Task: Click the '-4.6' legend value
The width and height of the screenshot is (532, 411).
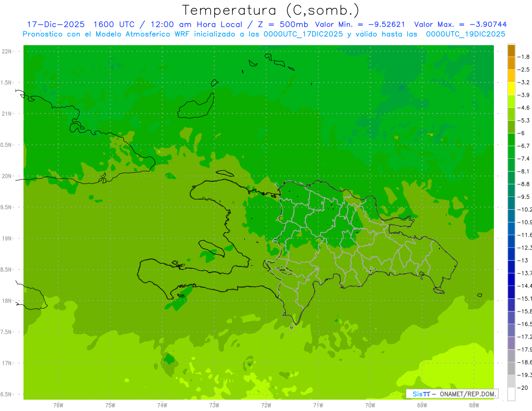Action: (524, 108)
